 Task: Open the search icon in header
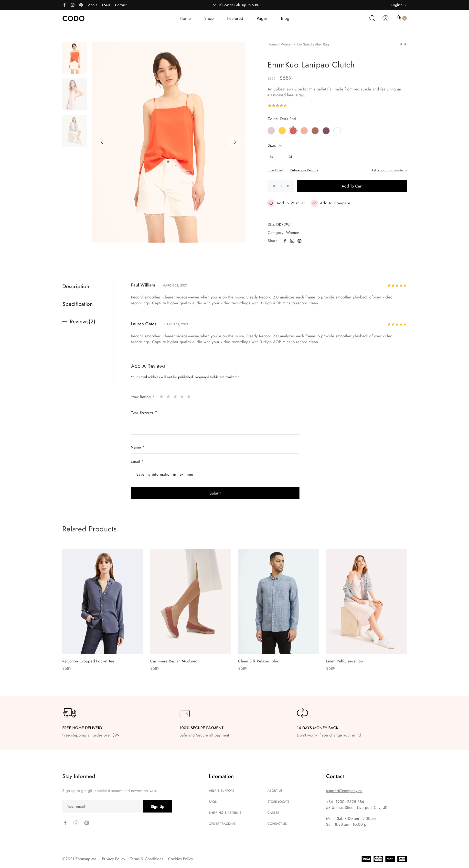tap(372, 18)
